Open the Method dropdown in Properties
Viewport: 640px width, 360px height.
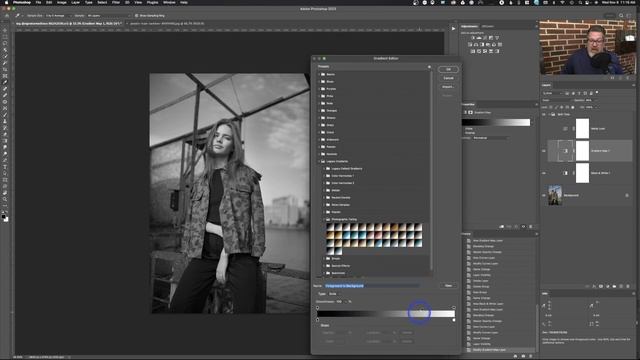tap(490, 138)
